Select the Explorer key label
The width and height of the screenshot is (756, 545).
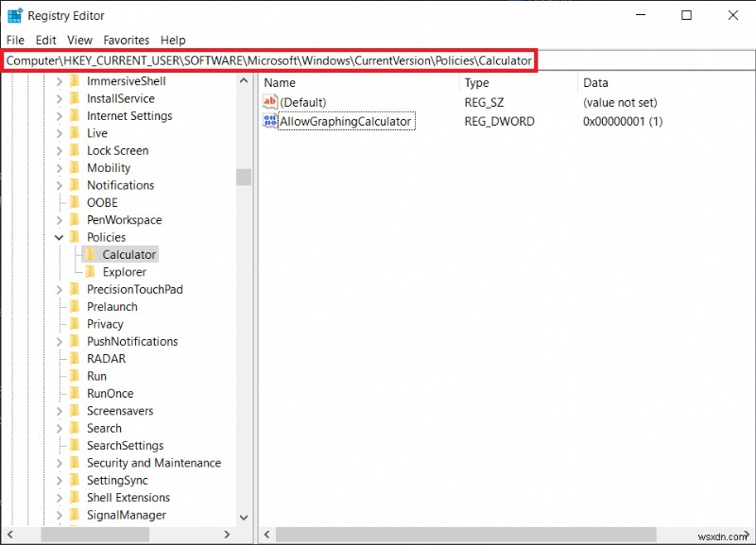tap(124, 272)
